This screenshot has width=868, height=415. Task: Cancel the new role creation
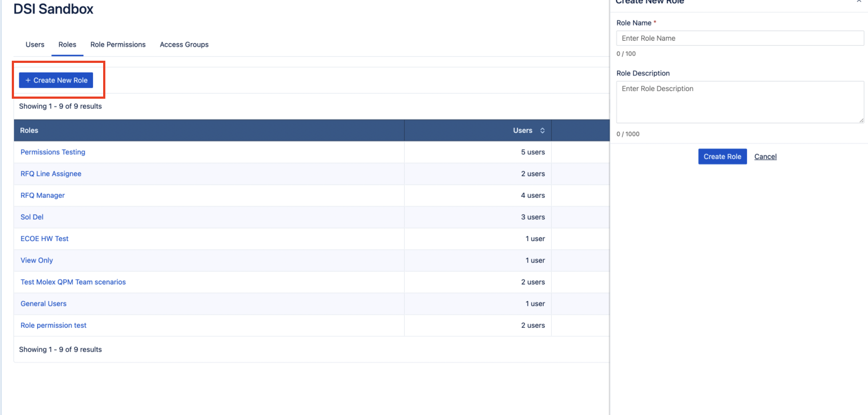pos(765,156)
